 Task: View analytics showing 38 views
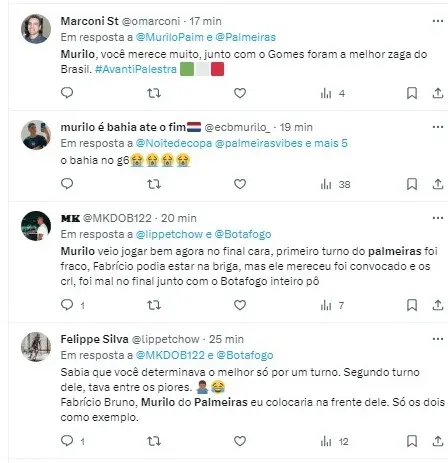pyautogui.click(x=335, y=184)
